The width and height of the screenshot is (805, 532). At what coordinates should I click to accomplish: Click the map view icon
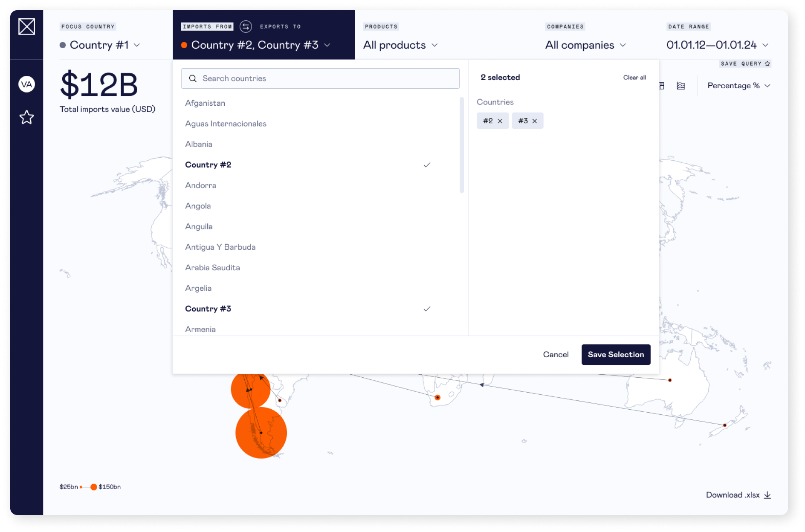pos(681,86)
